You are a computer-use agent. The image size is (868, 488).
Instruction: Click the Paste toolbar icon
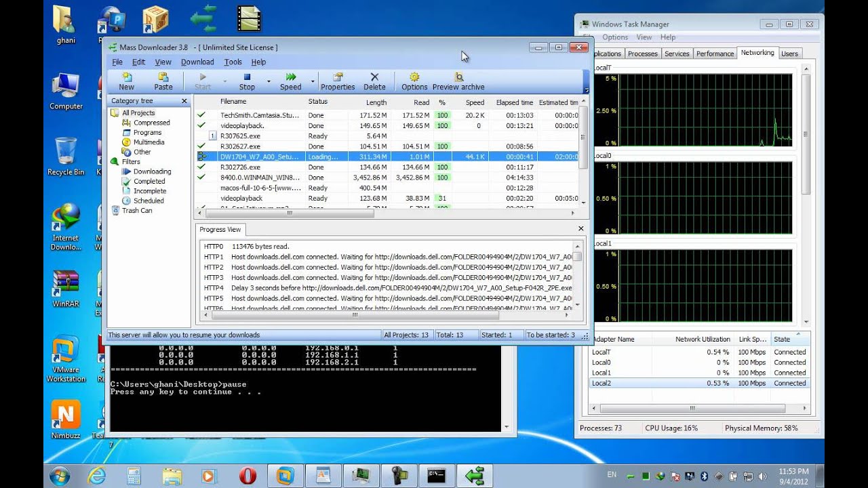tap(163, 81)
